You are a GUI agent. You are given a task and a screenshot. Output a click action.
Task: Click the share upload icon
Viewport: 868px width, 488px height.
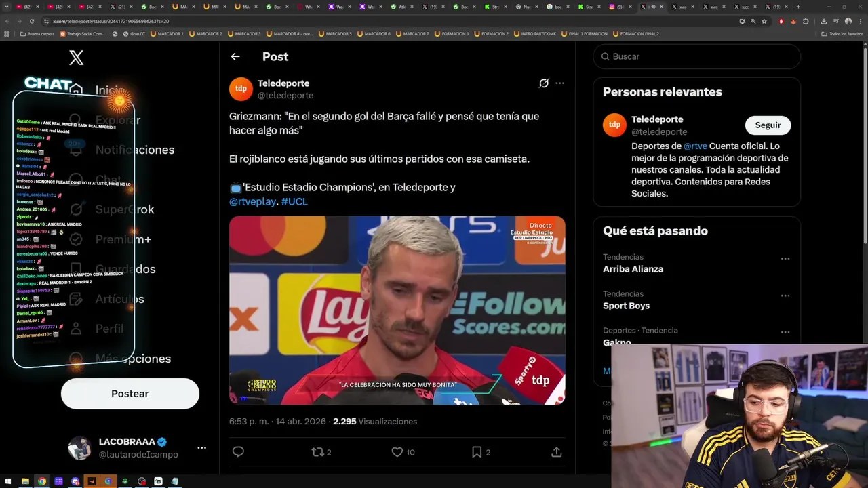pyautogui.click(x=556, y=451)
